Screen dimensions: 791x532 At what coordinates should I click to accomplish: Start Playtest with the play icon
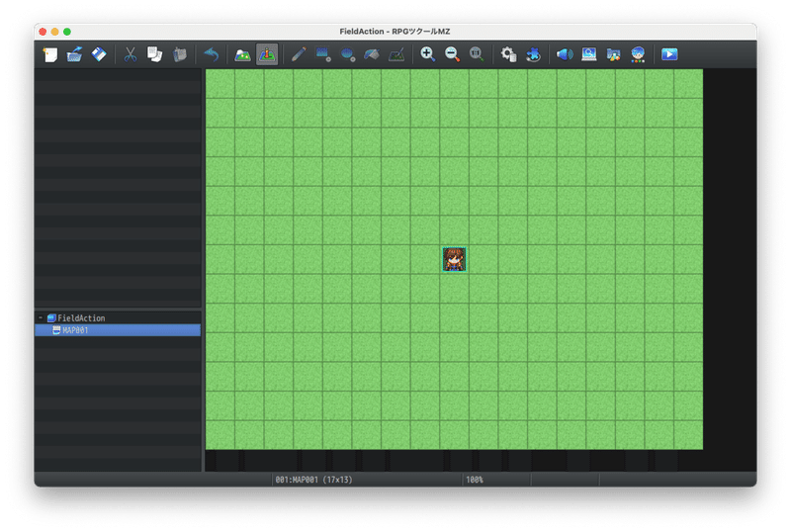click(669, 54)
